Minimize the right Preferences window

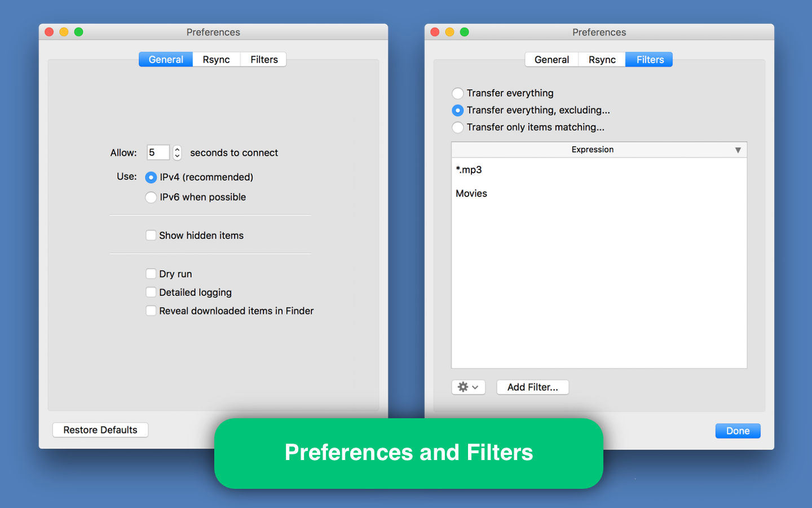click(x=449, y=32)
